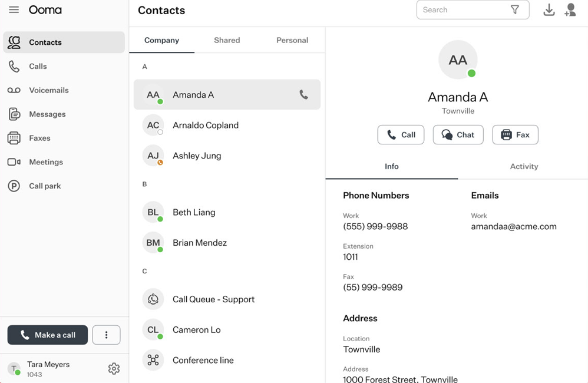Image resolution: width=588 pixels, height=383 pixels.
Task: Click the add contact icon
Action: 570,10
